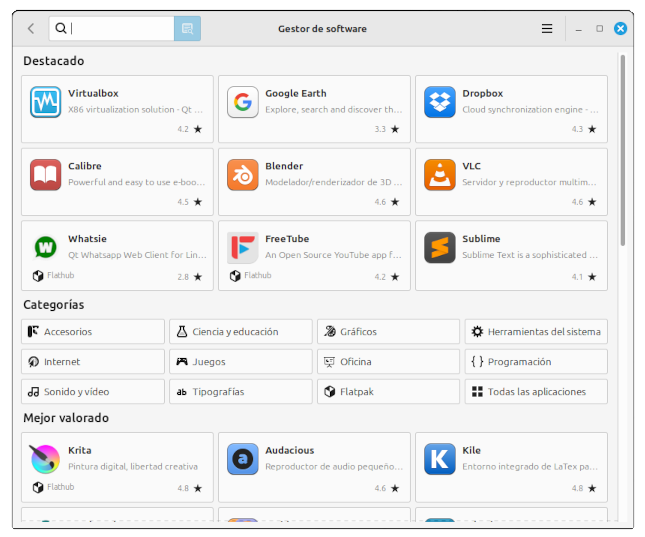645x537 pixels.
Task: Open the Whatsie app icon
Action: (x=46, y=247)
